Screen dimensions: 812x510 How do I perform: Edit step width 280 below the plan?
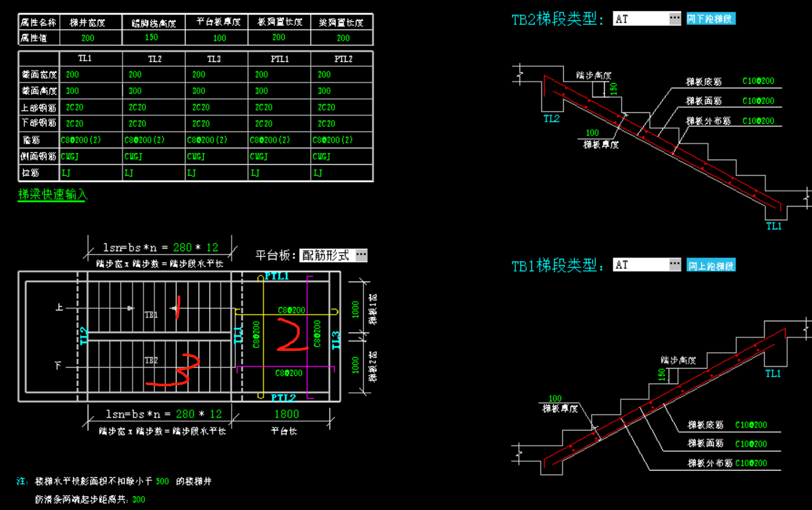point(185,414)
